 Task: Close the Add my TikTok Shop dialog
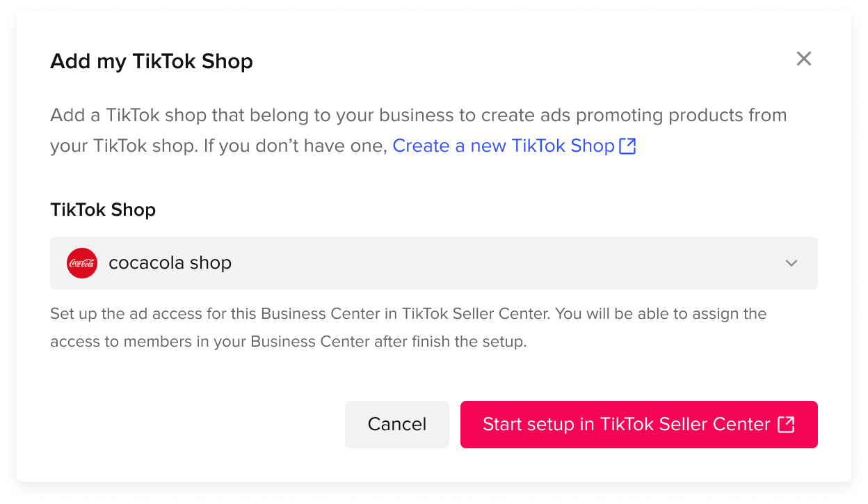(x=803, y=59)
